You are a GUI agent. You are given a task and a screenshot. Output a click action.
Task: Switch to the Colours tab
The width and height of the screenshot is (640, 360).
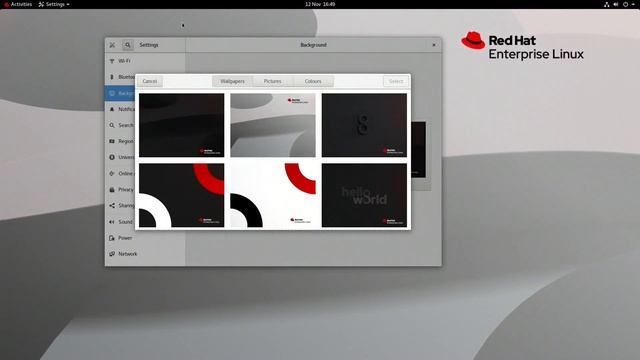(313, 81)
